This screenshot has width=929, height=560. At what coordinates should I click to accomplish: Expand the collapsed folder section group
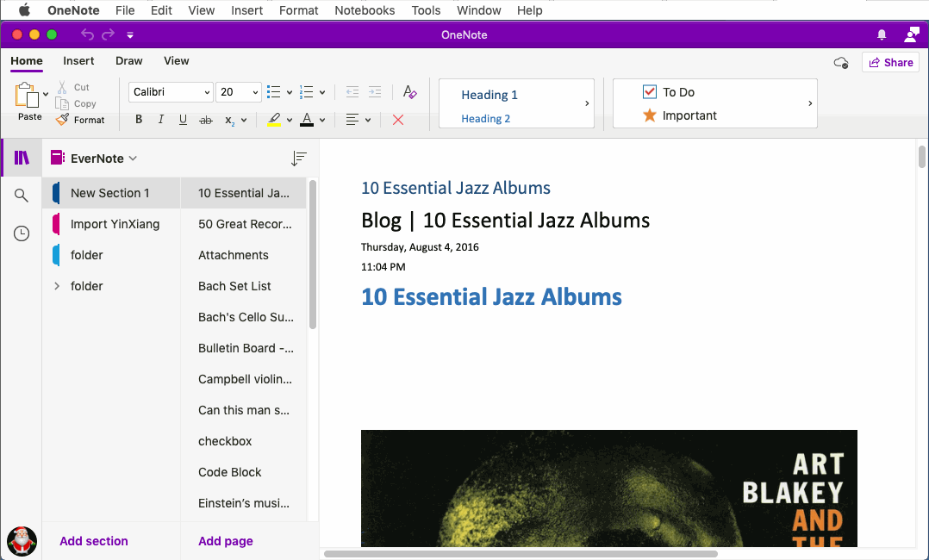(x=57, y=286)
